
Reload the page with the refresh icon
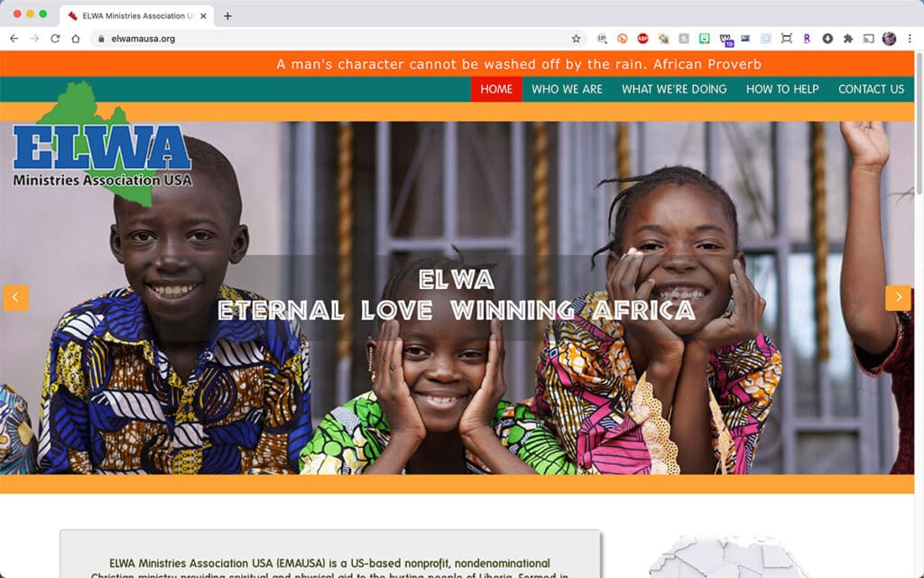(x=55, y=39)
